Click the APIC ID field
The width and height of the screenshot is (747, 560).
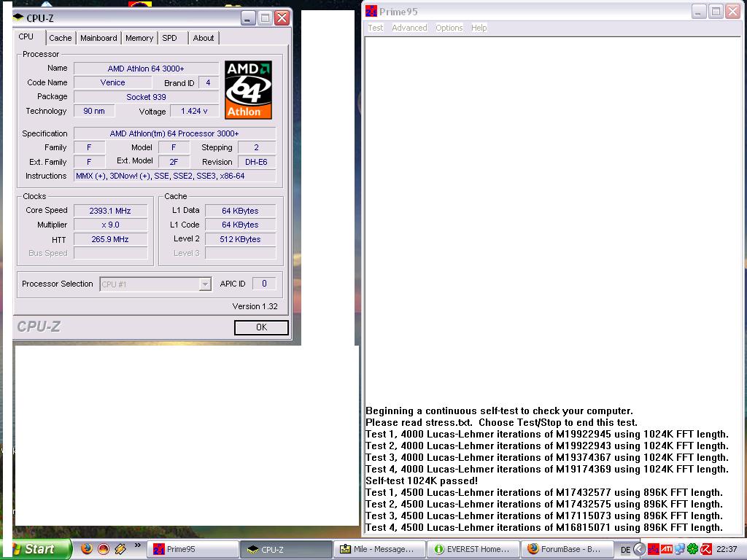[264, 284]
